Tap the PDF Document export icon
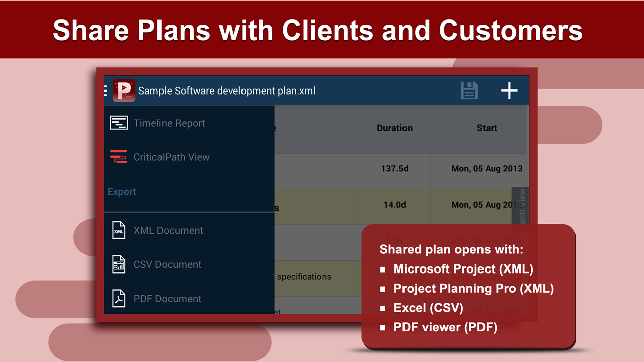 tap(119, 298)
